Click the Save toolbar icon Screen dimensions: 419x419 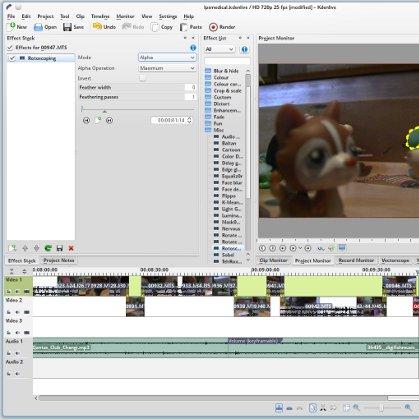click(67, 27)
